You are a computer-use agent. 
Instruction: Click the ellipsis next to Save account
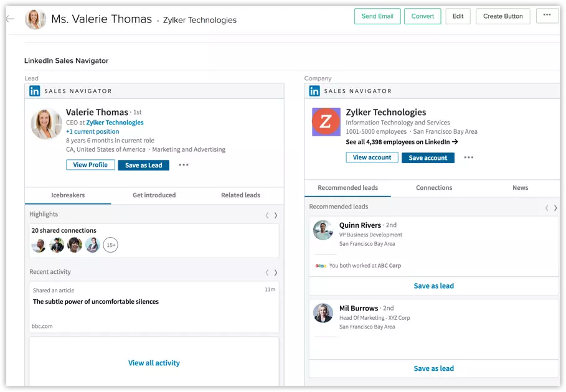click(x=469, y=158)
